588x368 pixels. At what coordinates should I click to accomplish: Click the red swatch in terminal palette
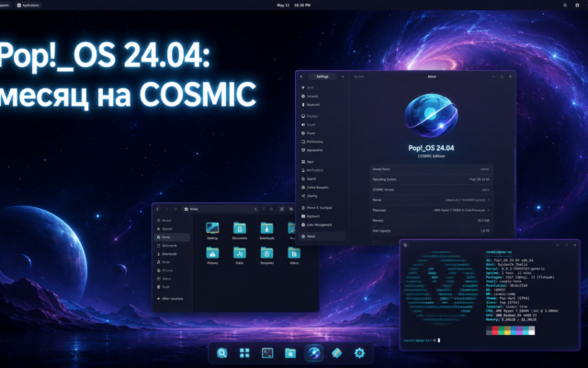[495, 330]
